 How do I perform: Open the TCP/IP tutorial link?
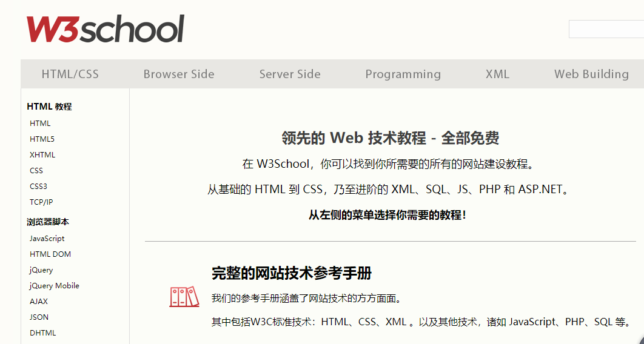click(x=41, y=202)
